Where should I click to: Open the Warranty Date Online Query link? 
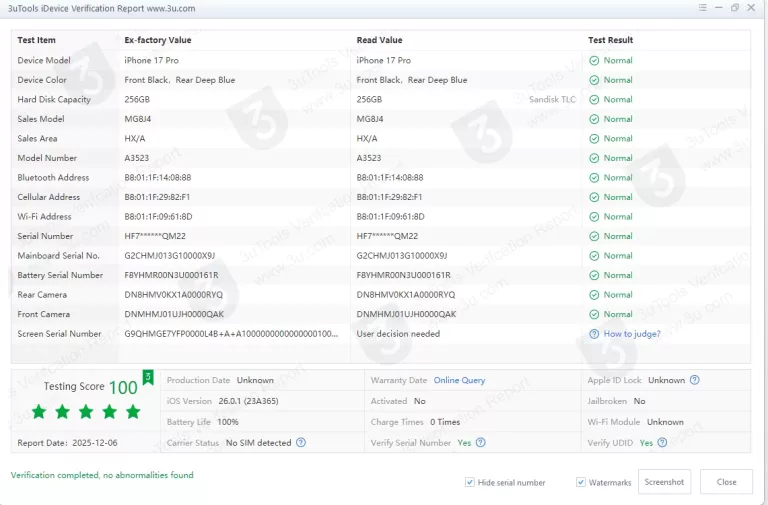point(459,380)
